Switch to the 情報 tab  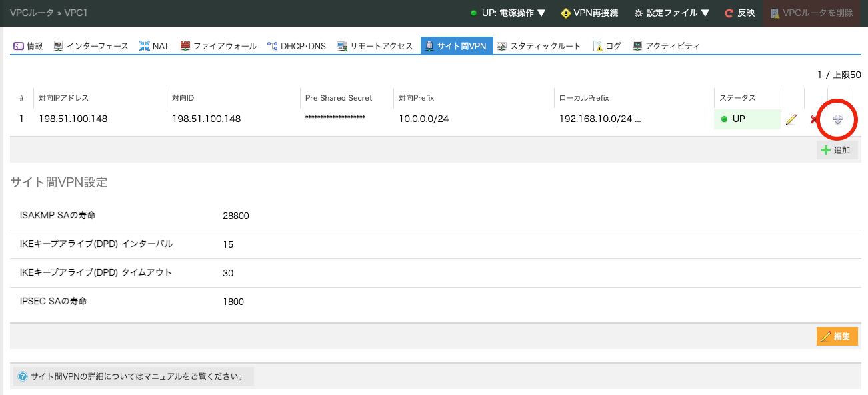(x=29, y=46)
